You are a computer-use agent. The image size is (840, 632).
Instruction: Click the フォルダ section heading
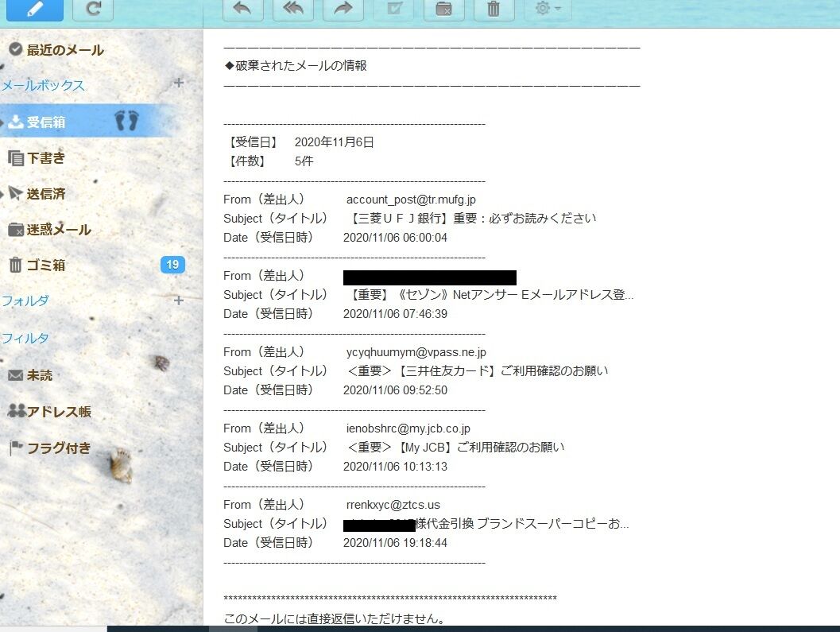[x=25, y=300]
